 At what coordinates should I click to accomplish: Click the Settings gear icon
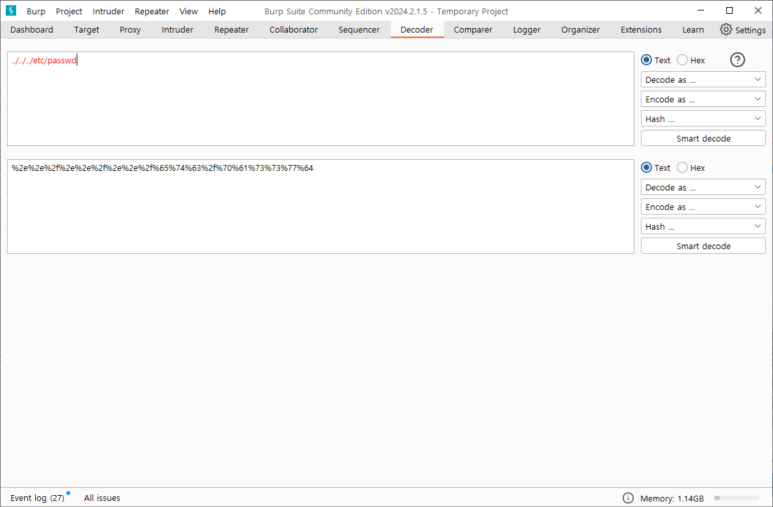click(x=726, y=30)
